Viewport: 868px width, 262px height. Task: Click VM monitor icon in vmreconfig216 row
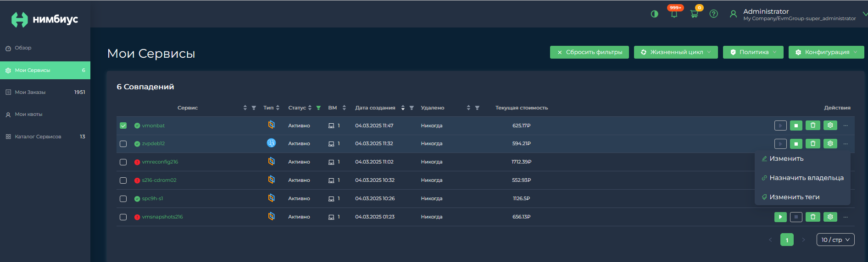[x=331, y=162]
